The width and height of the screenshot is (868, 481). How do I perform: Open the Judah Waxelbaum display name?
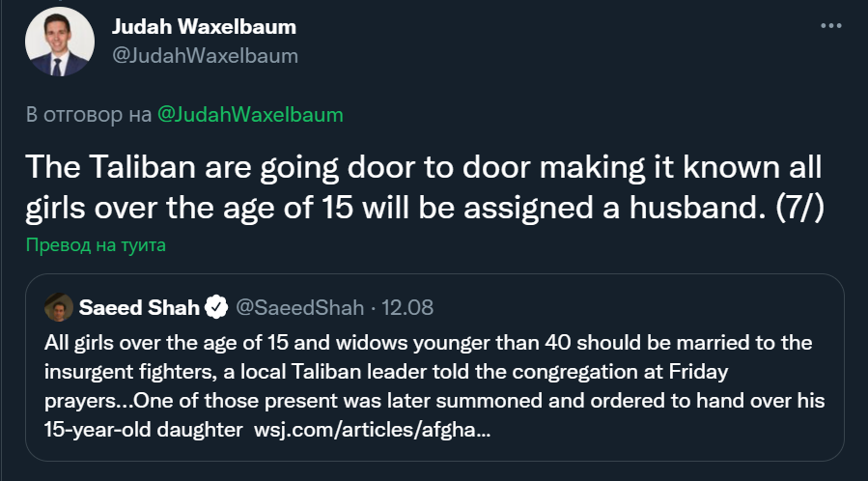point(205,27)
